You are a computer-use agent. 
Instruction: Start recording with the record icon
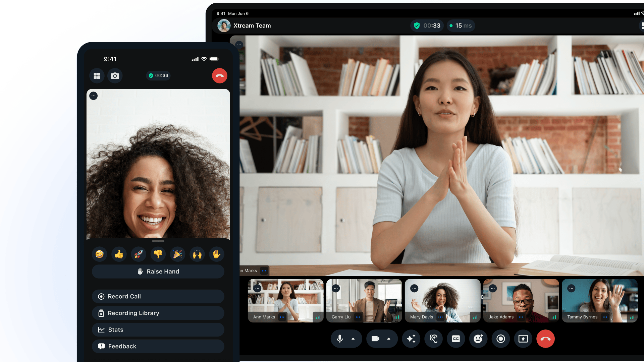click(501, 339)
